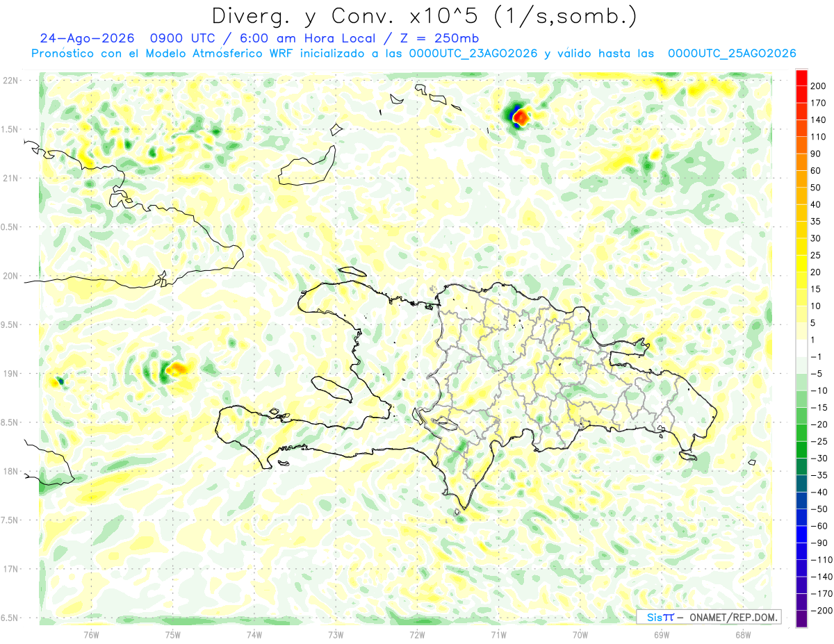The width and height of the screenshot is (834, 644).
Task: Click the '200' value on the color scale
Action: [818, 86]
